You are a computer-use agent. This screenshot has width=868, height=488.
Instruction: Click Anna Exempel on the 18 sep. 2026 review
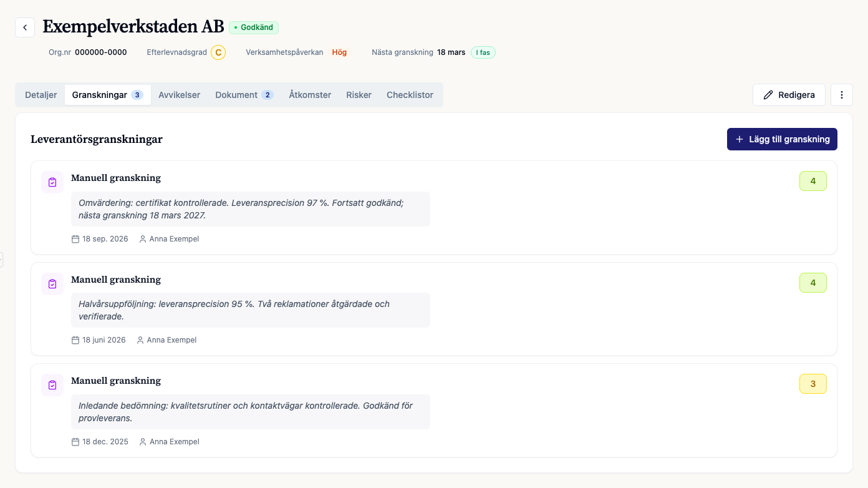(x=174, y=239)
